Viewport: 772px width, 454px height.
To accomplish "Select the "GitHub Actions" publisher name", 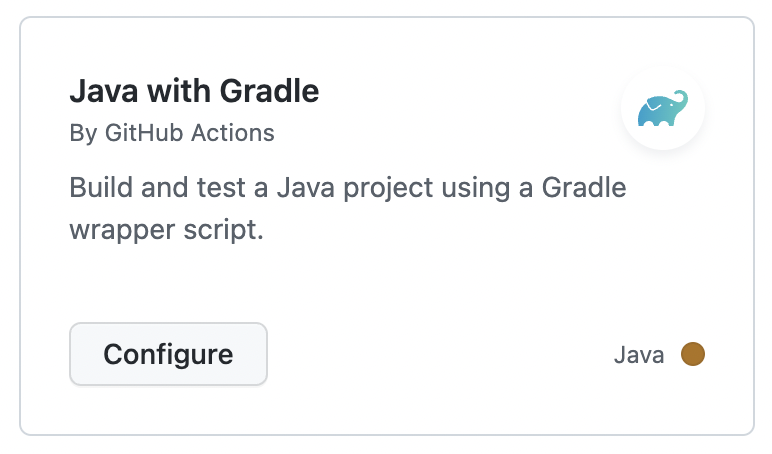I will tap(189, 133).
